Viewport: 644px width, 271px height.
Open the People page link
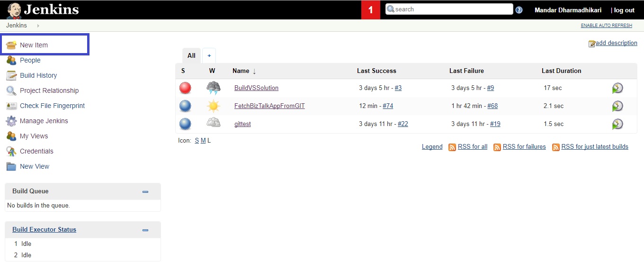click(x=30, y=60)
